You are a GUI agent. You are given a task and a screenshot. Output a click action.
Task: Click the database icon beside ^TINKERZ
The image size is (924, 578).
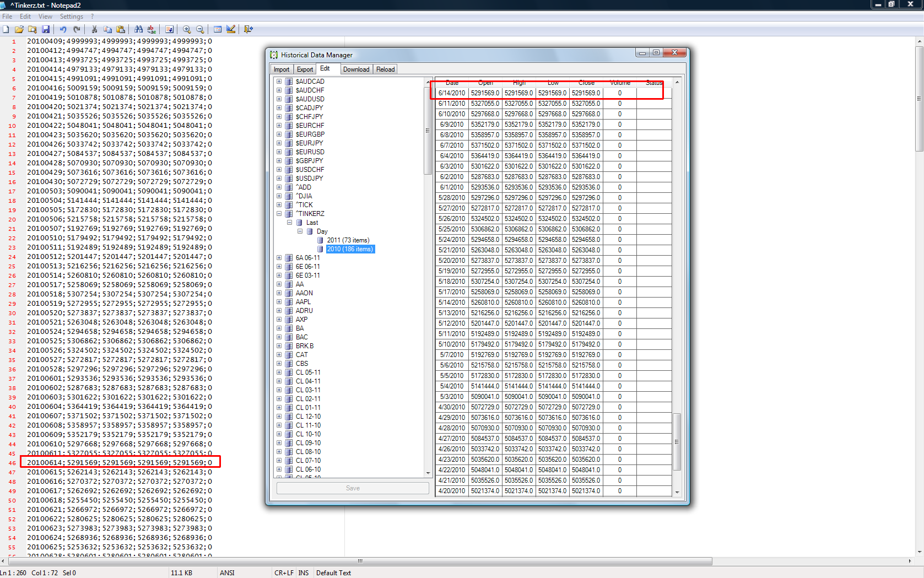point(289,214)
